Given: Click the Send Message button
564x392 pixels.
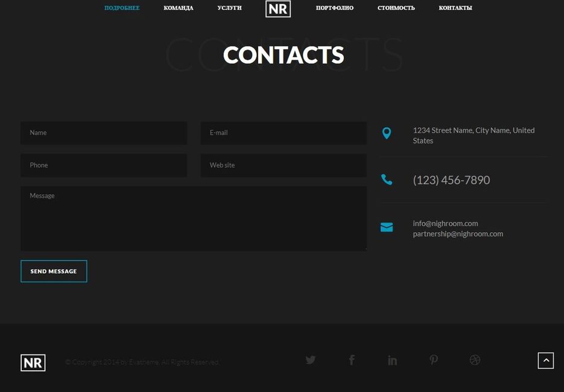Looking at the screenshot, I should [54, 271].
